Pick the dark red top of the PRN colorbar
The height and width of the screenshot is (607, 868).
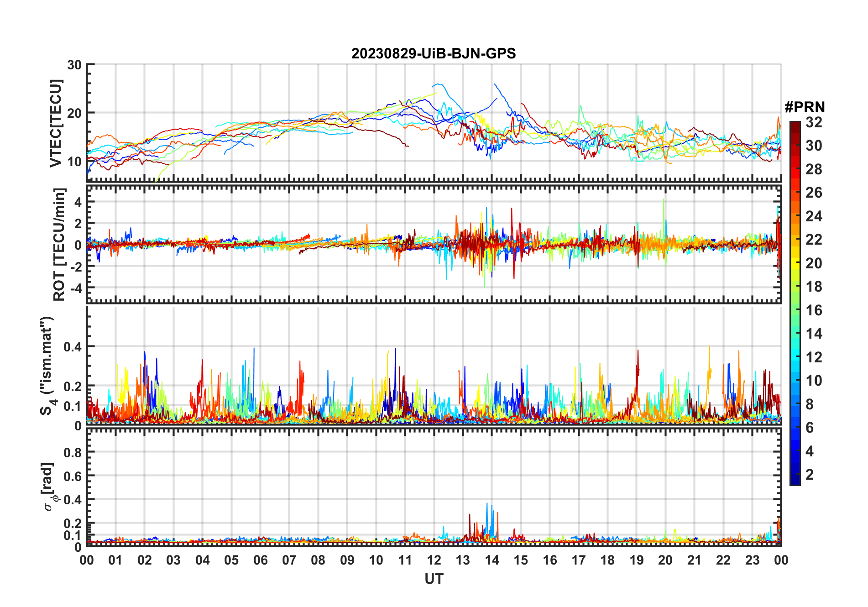pyautogui.click(x=795, y=126)
